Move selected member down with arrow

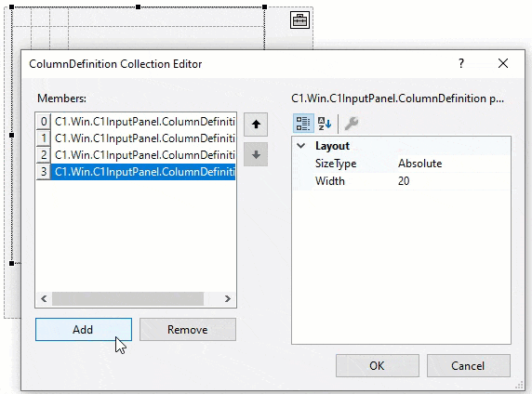coord(256,154)
